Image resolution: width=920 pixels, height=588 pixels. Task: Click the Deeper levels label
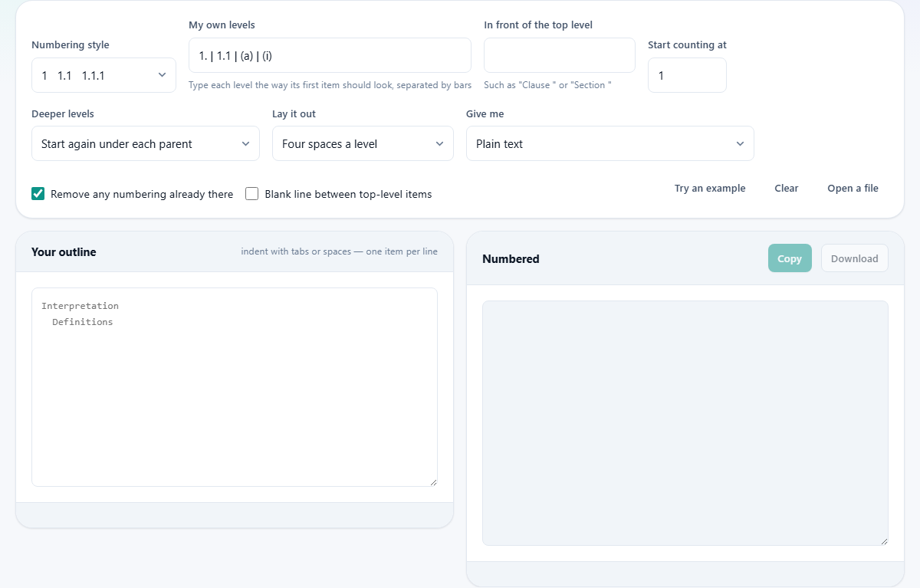(x=63, y=114)
